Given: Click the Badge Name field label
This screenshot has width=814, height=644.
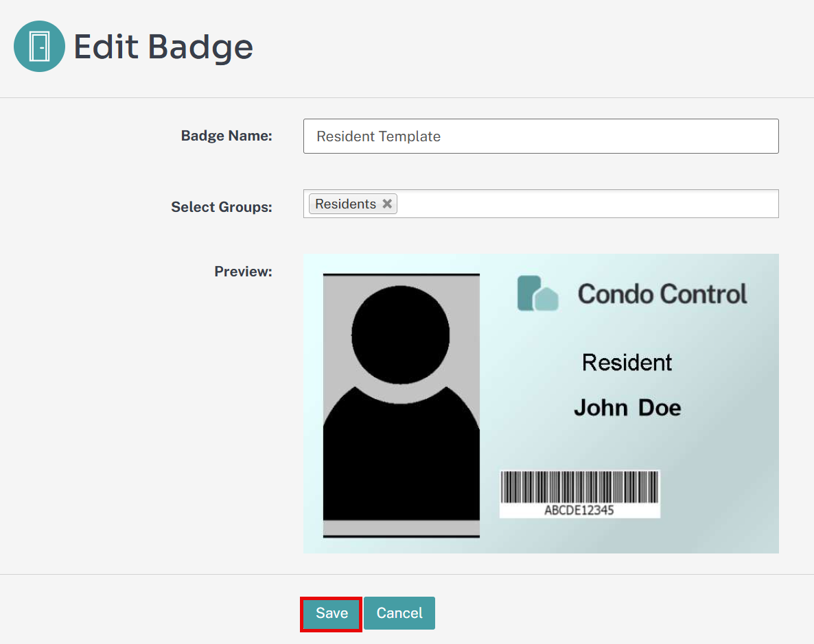Looking at the screenshot, I should (226, 136).
